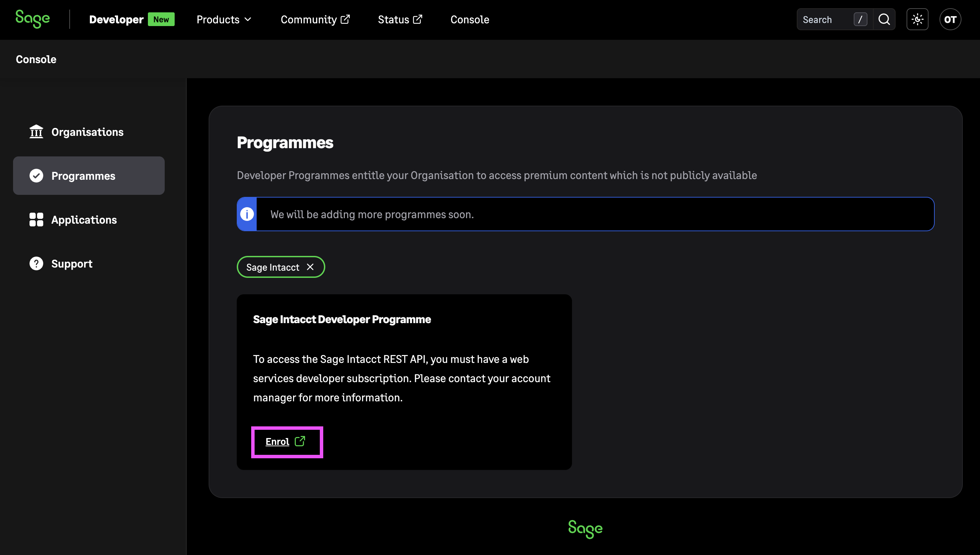The image size is (980, 555).
Task: Click the Organisations bank building icon
Action: tap(36, 132)
